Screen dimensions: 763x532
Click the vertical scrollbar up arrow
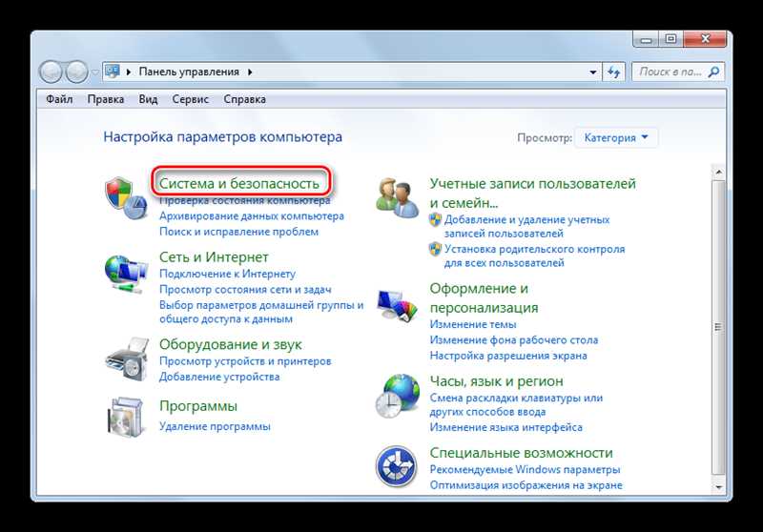(718, 173)
